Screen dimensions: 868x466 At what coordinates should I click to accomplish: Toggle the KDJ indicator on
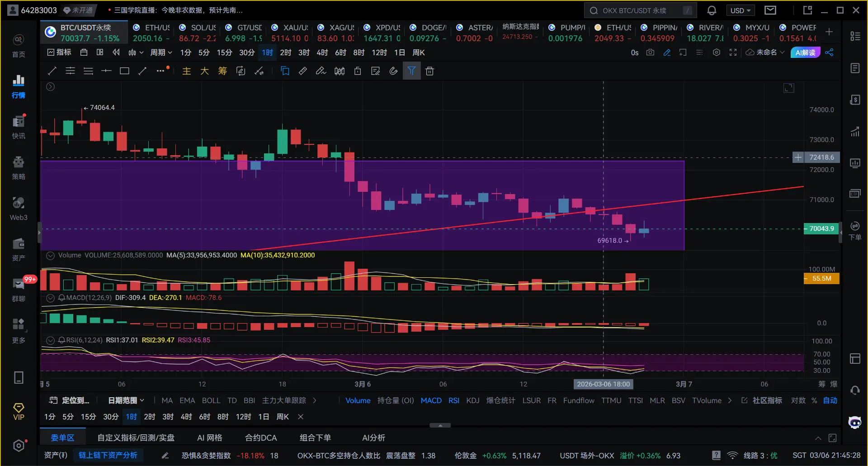(x=472, y=400)
